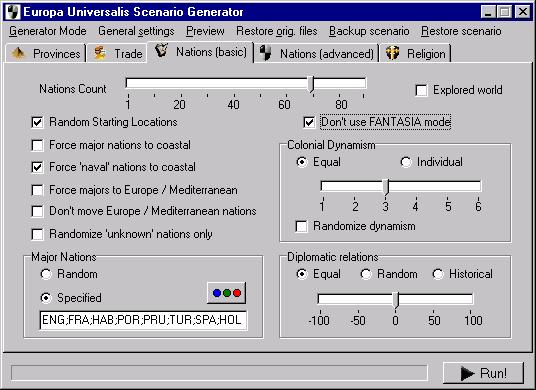Click the Nations (basic) tab shield icon
Viewport: 536px width, 390px height.
point(161,50)
